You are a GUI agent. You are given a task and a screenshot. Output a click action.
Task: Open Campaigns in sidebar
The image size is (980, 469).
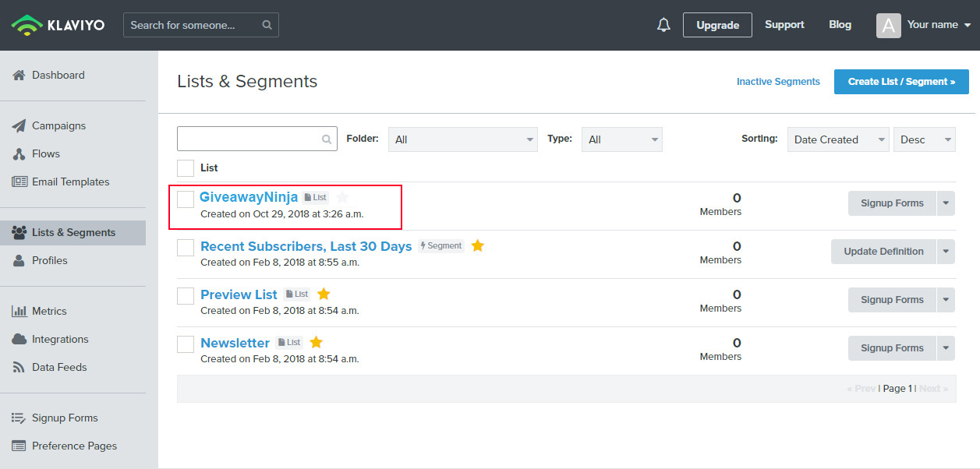coord(59,126)
